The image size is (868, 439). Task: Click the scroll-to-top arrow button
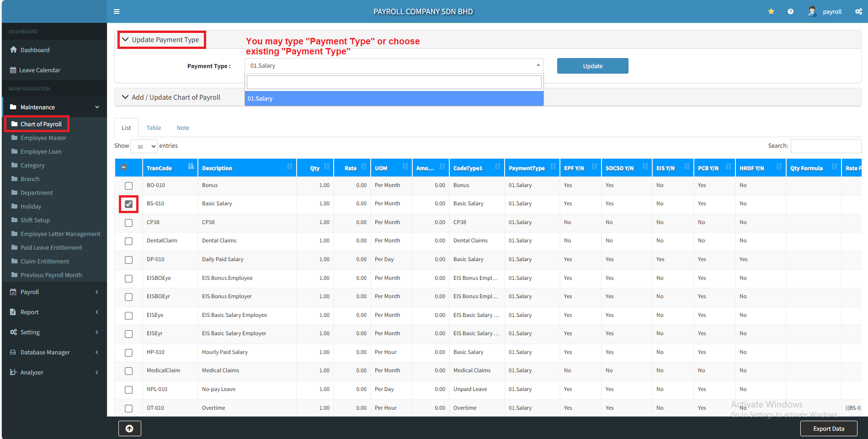coord(129,428)
